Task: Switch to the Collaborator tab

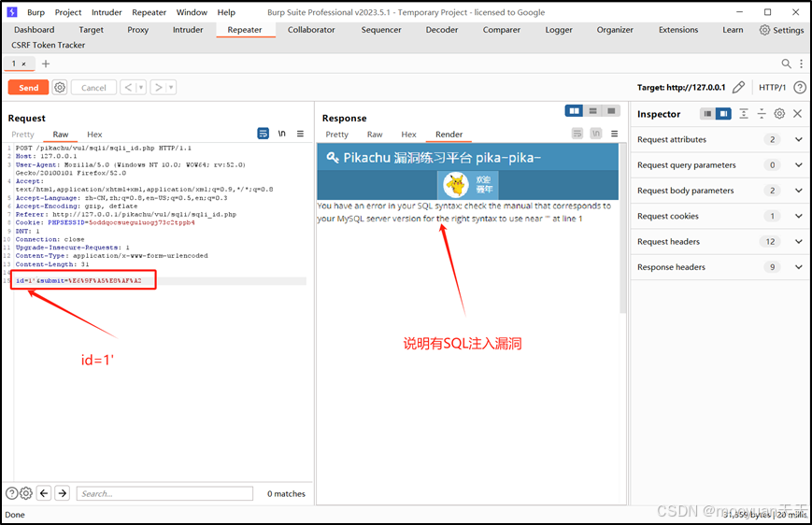Action: click(x=311, y=30)
